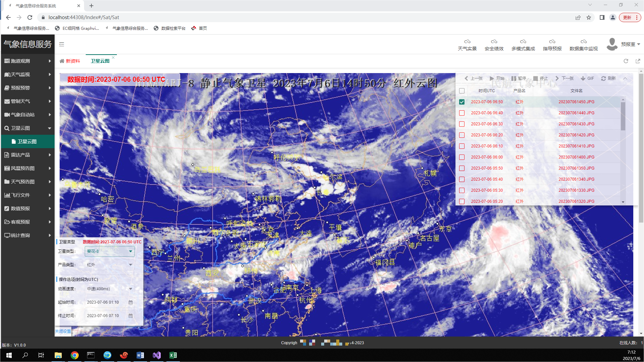Open the EC细网格 Graphvi... bookmark
Screen dimensions: 644x362
[x=77, y=28]
